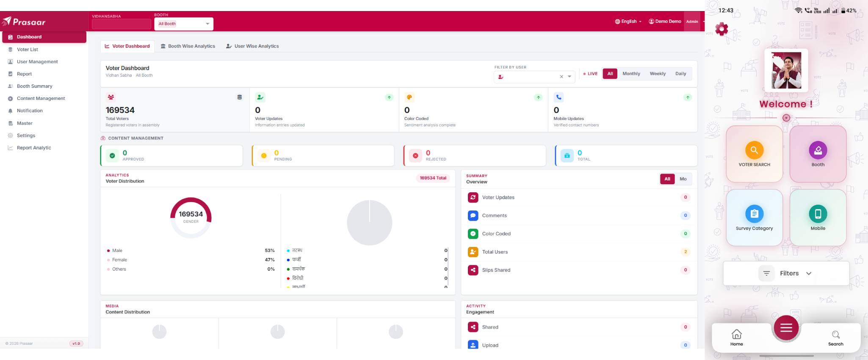Viewport: 868px width, 360px height.
Task: Switch the time filter to Monthly
Action: click(631, 74)
